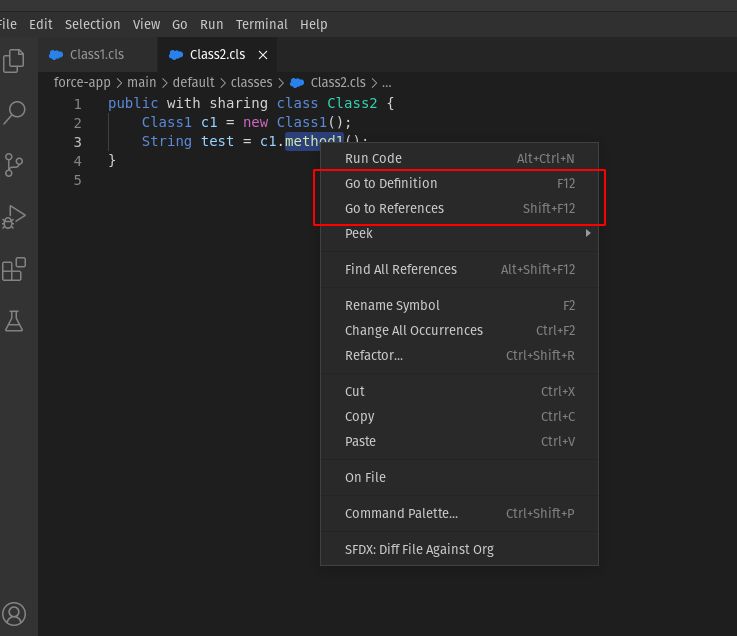Open the Accounts menu icon

click(14, 614)
